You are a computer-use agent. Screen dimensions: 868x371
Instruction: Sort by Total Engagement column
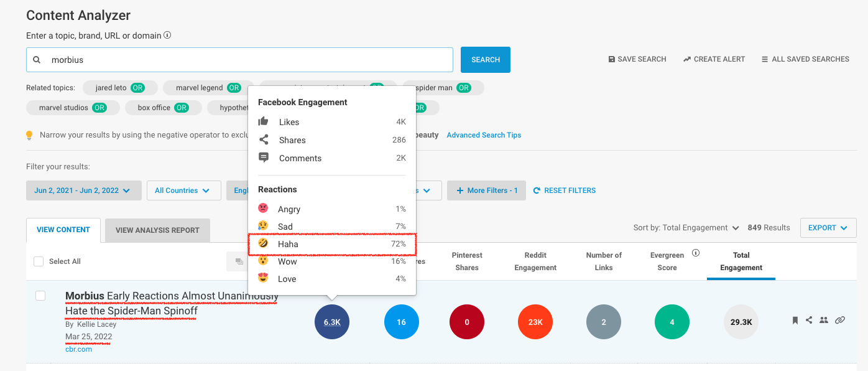741,261
